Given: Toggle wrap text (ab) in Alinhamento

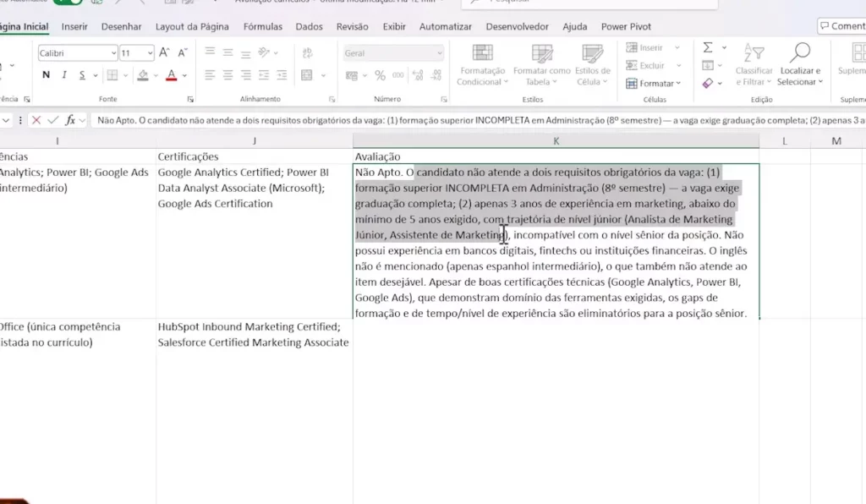Looking at the screenshot, I should coord(308,52).
